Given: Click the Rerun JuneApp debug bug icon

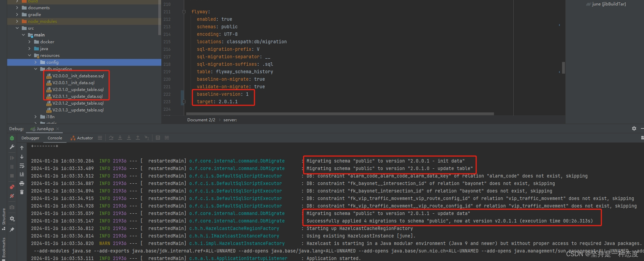Looking at the screenshot, I should pos(12,138).
